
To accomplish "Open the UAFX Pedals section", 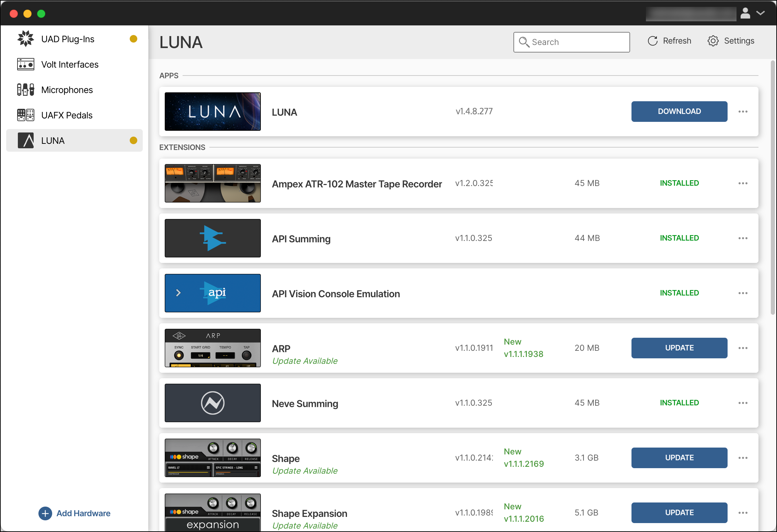I will (26, 115).
